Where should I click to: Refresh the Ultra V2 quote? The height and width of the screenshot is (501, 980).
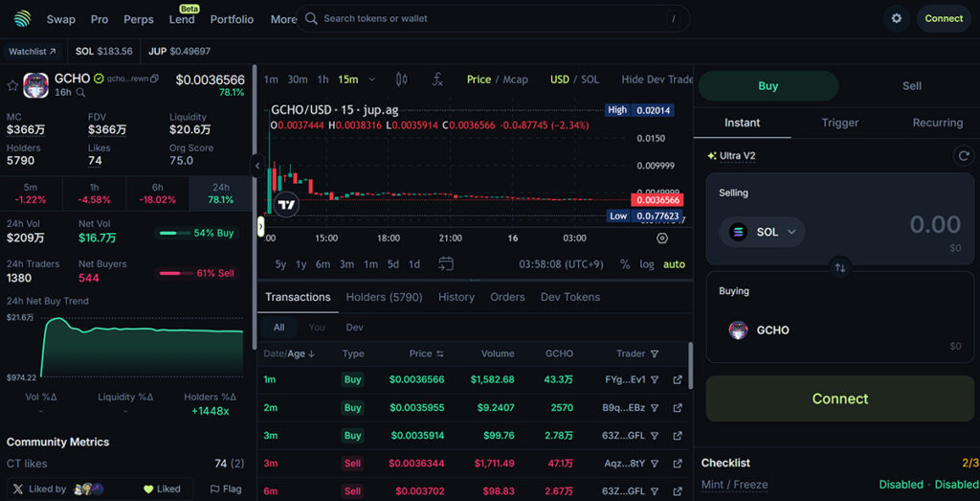click(x=964, y=156)
